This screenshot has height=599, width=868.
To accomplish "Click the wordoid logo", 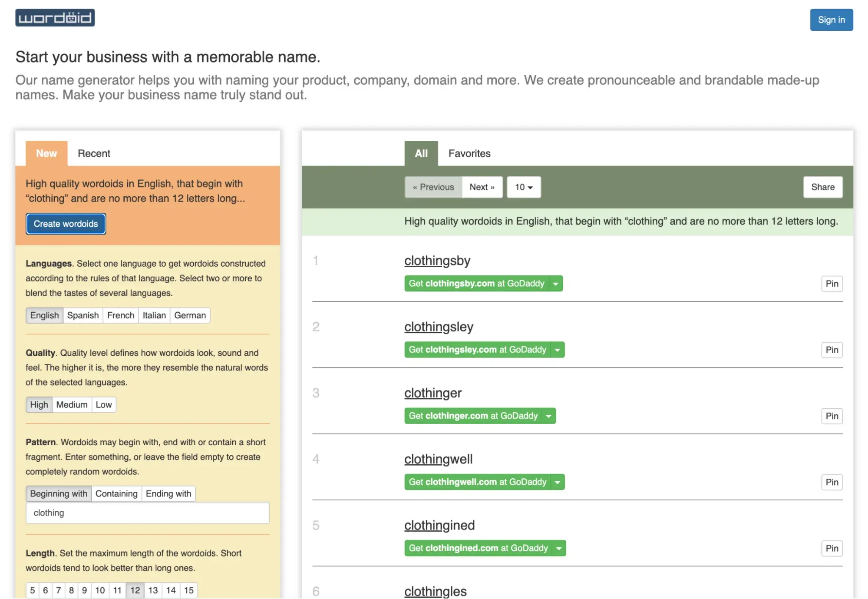I will 55,18.
